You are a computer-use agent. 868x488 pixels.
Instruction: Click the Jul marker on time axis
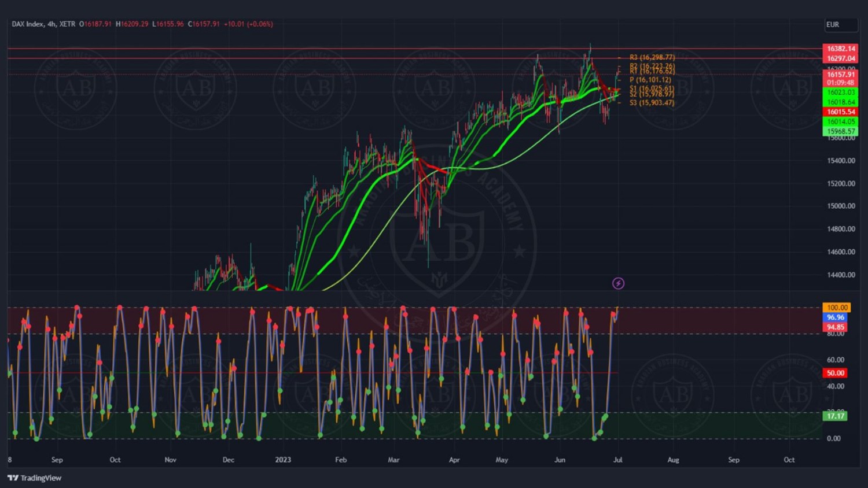618,460
